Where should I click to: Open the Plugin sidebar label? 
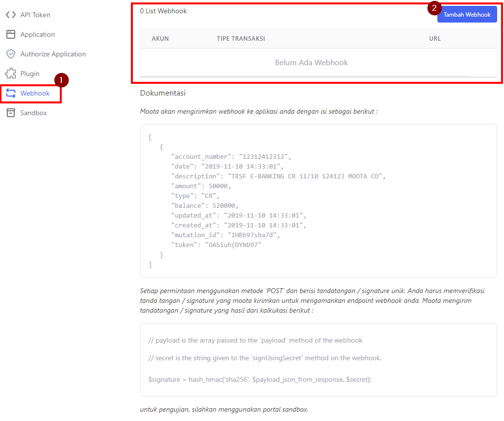30,74
